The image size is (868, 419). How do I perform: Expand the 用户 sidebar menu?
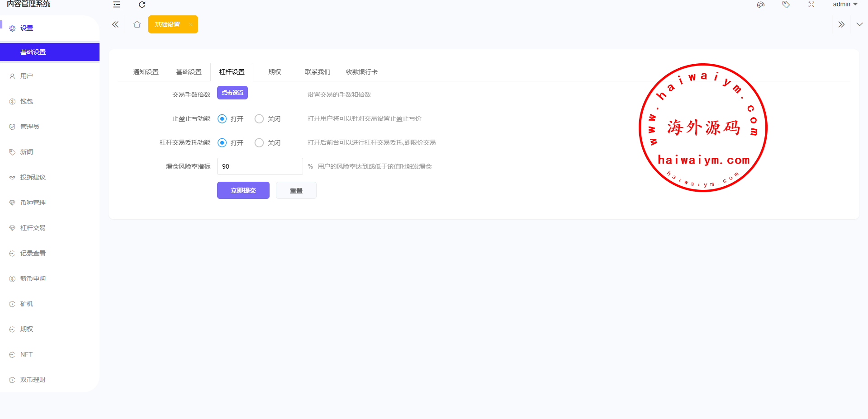[x=27, y=76]
